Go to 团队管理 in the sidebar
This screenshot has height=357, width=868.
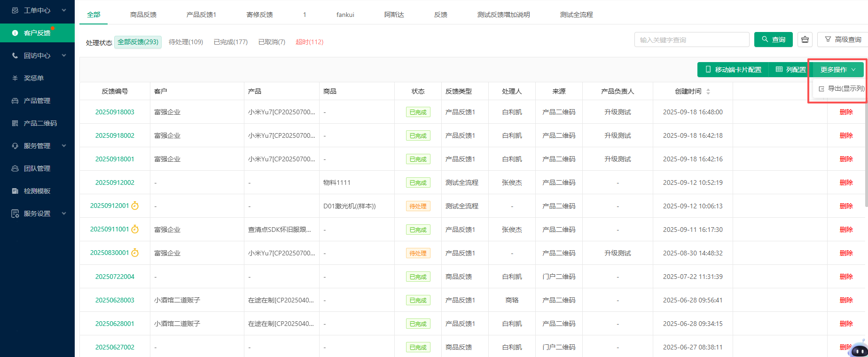click(37, 168)
